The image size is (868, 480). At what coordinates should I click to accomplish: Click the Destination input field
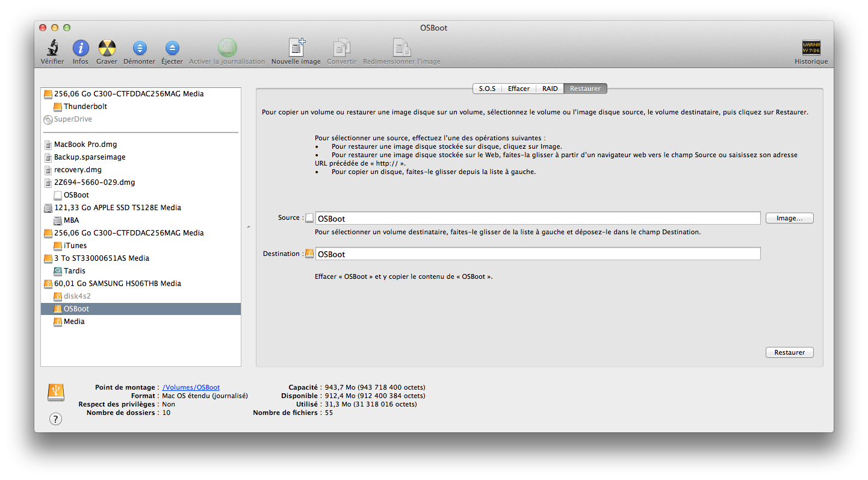538,254
